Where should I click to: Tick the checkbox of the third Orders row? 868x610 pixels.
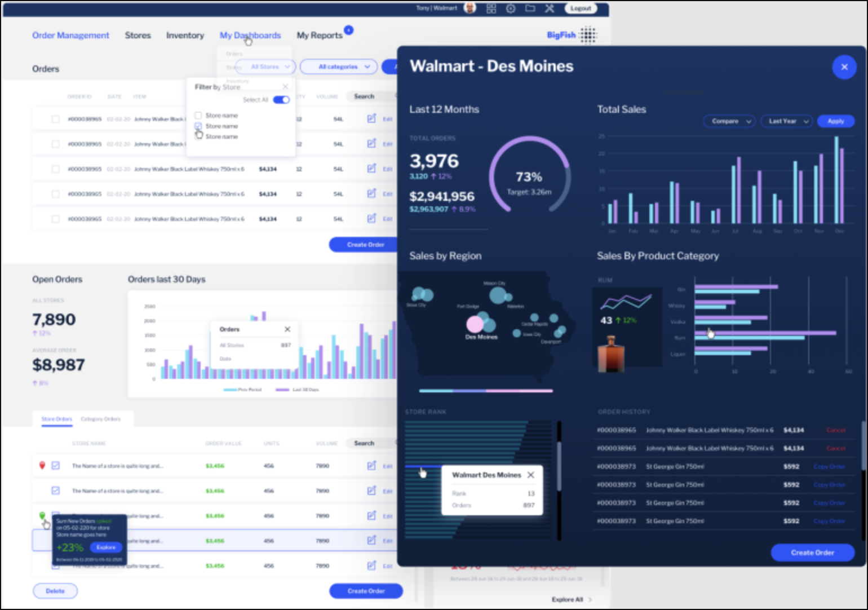[55, 169]
